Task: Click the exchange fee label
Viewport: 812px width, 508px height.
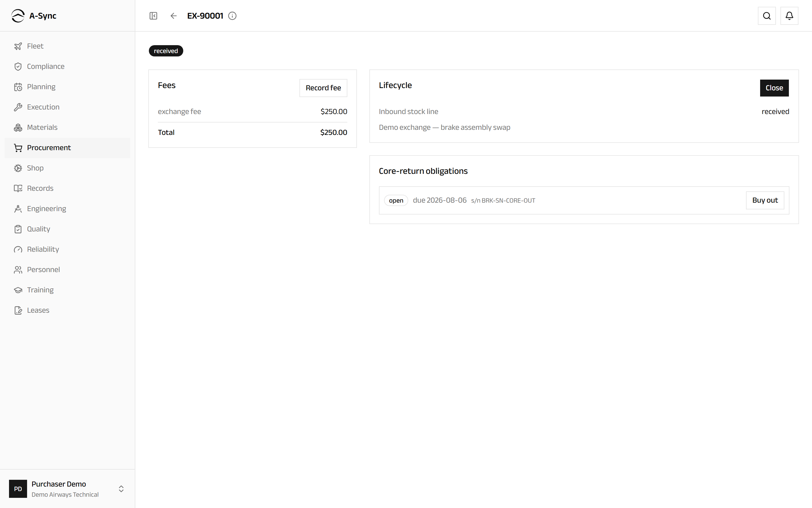Action: coord(180,111)
